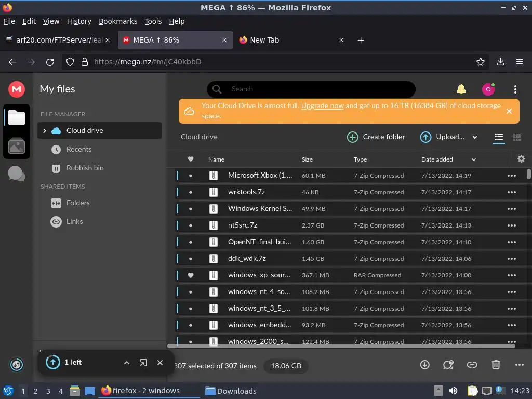532x399 pixels.
Task: Open notifications bell icon
Action: (x=461, y=89)
